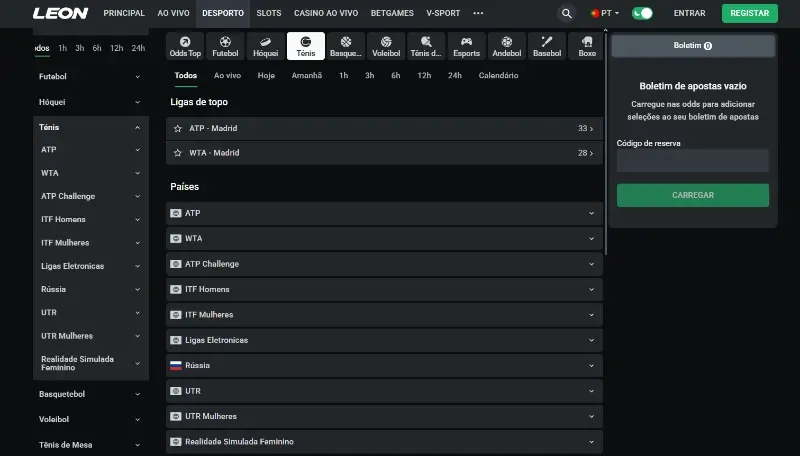Click the CARREGAR button
Viewport: 800px width, 456px height.
pos(692,195)
